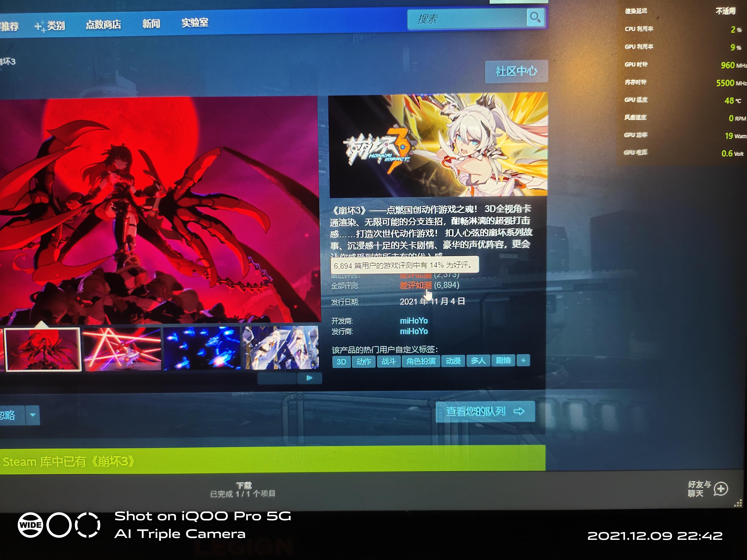Click the screenshot strip right arrow button
The width and height of the screenshot is (747, 560).
(309, 378)
